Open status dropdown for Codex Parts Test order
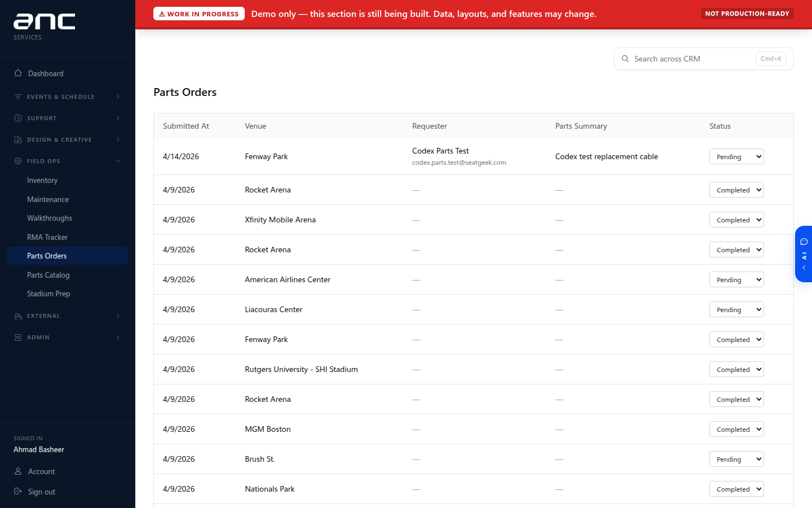The height and width of the screenshot is (508, 812). coord(736,156)
